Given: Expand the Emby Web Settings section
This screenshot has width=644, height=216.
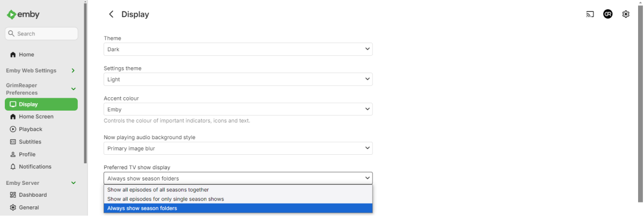Looking at the screenshot, I should click(73, 70).
